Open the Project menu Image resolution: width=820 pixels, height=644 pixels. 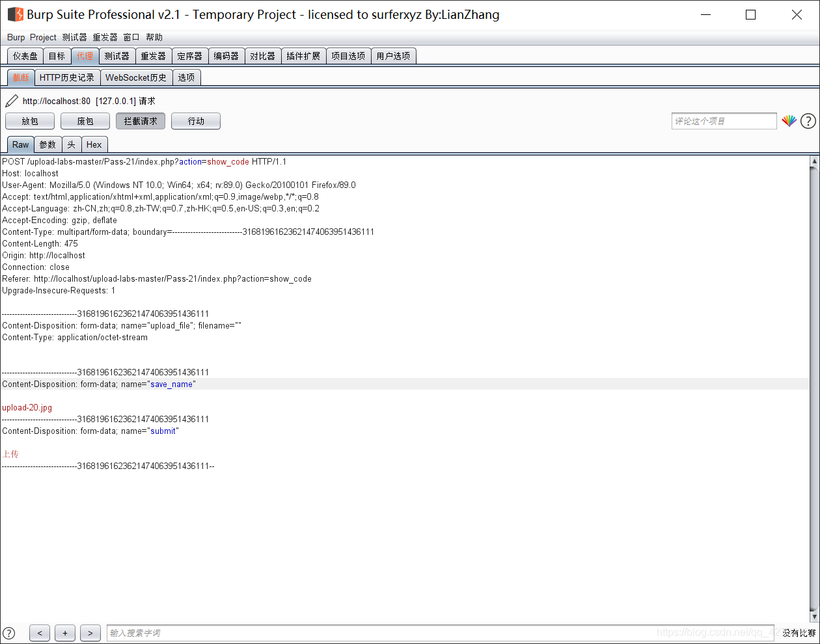43,37
